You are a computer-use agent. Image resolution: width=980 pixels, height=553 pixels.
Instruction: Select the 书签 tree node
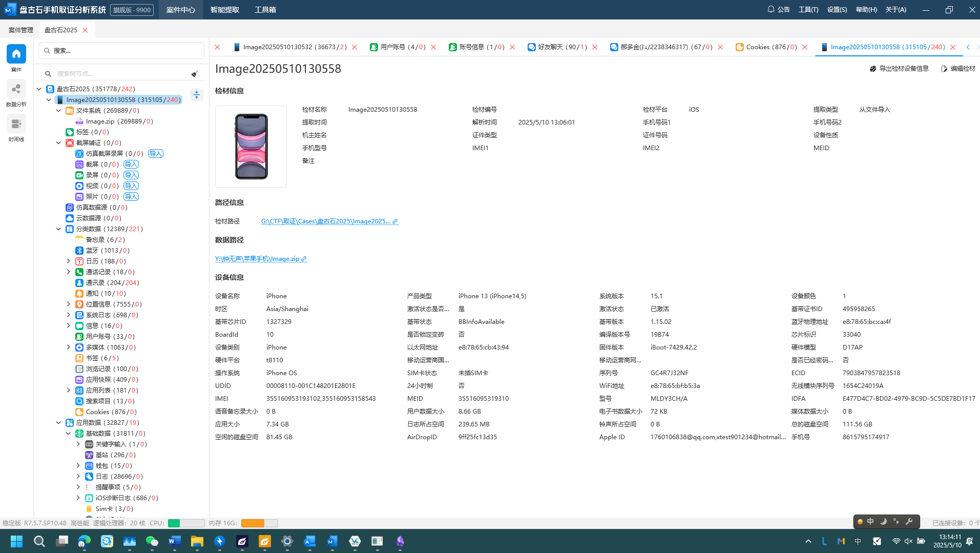coord(97,358)
